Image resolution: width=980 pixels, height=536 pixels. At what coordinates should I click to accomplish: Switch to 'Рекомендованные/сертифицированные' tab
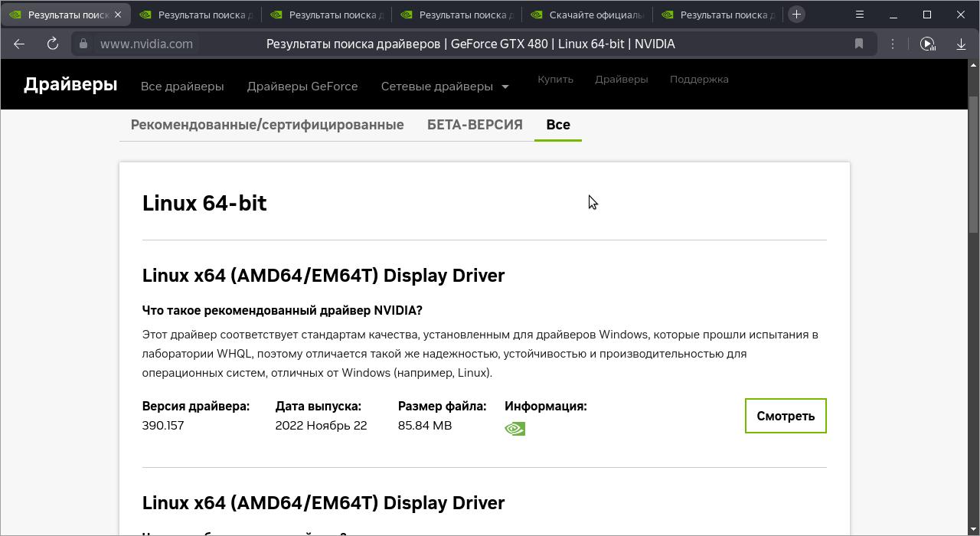267,125
